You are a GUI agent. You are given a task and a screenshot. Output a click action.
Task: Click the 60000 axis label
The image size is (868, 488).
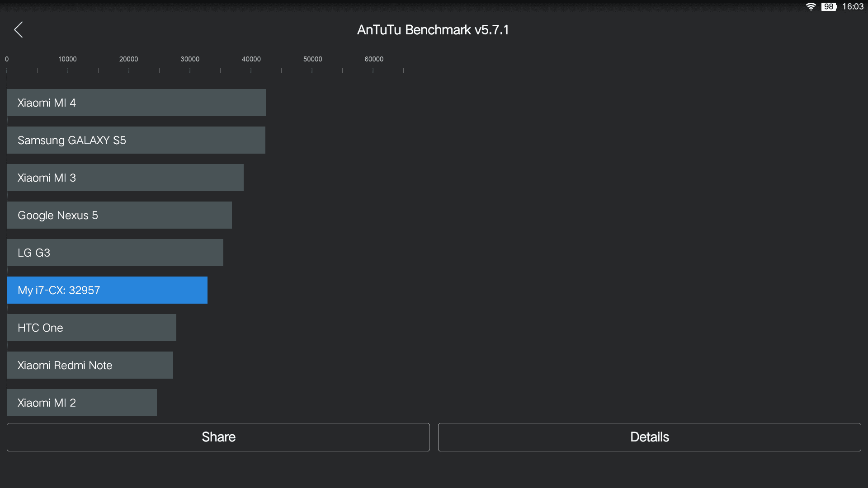374,59
